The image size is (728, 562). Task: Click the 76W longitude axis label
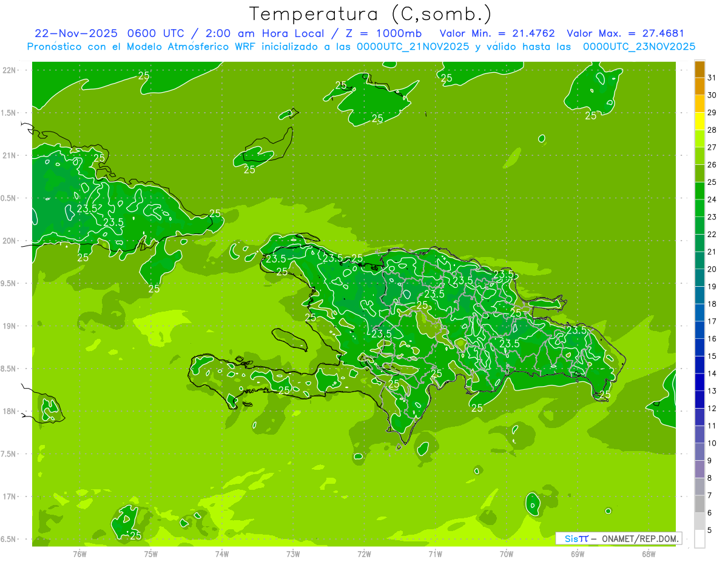click(79, 554)
